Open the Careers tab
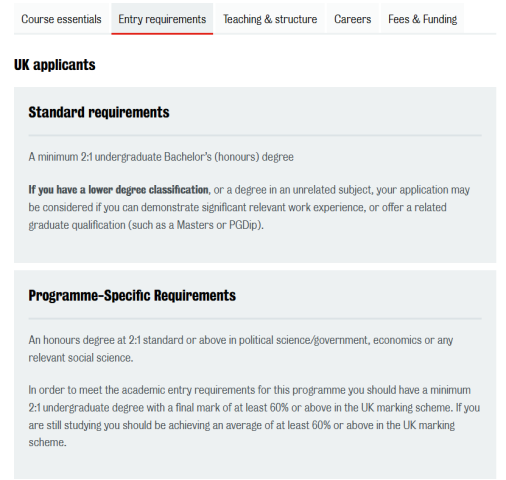The height and width of the screenshot is (480, 506). click(352, 19)
